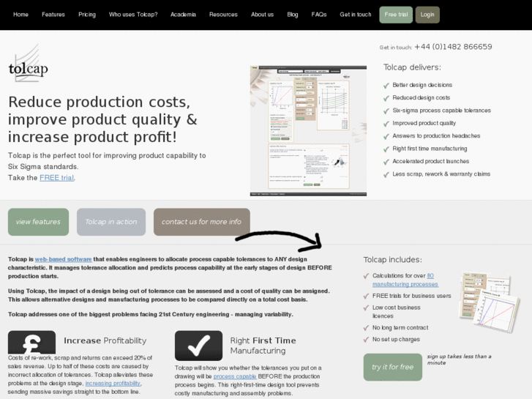The image size is (532, 399).
Task: Click the tick beside Reduced design costs
Action: (x=386, y=98)
